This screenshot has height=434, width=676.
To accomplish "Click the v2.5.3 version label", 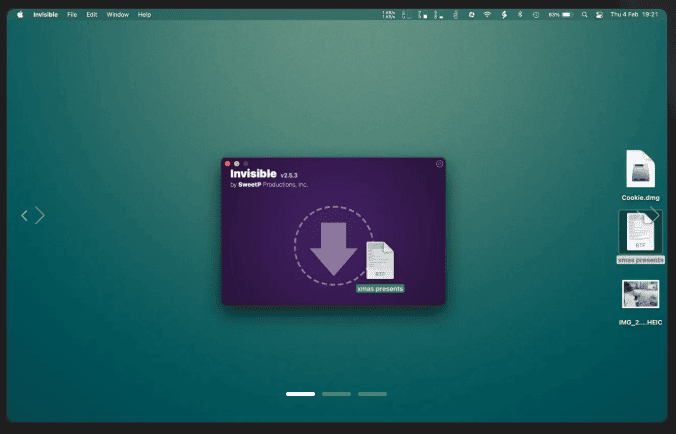I will tap(289, 175).
